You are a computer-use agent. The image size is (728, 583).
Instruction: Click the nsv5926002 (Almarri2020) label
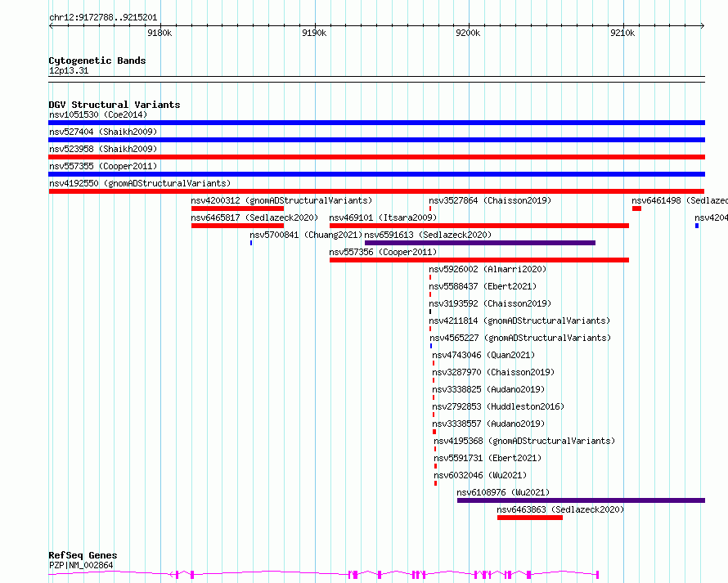point(488,269)
